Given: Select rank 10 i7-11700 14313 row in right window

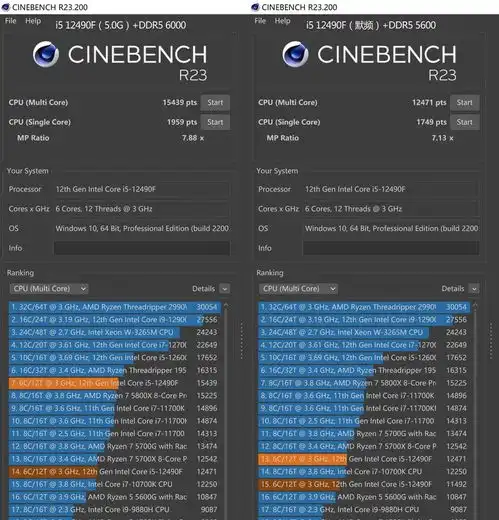Looking at the screenshot, I should point(364,421).
